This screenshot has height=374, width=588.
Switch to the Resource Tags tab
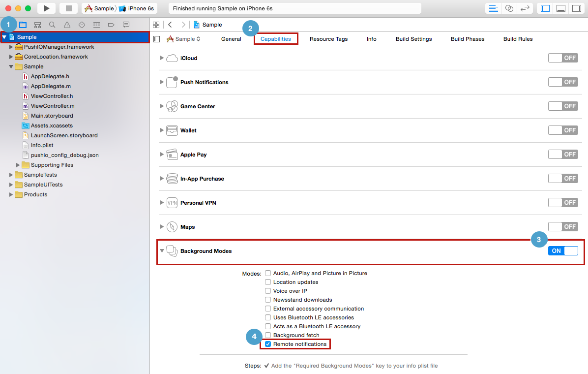point(328,39)
